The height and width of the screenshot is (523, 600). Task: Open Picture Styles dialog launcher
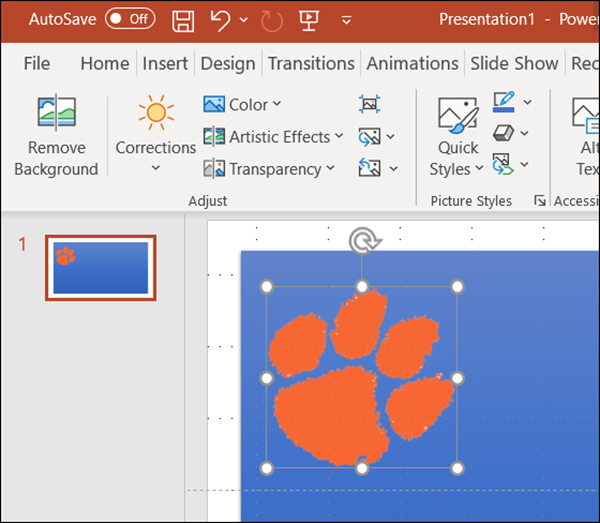(x=540, y=200)
